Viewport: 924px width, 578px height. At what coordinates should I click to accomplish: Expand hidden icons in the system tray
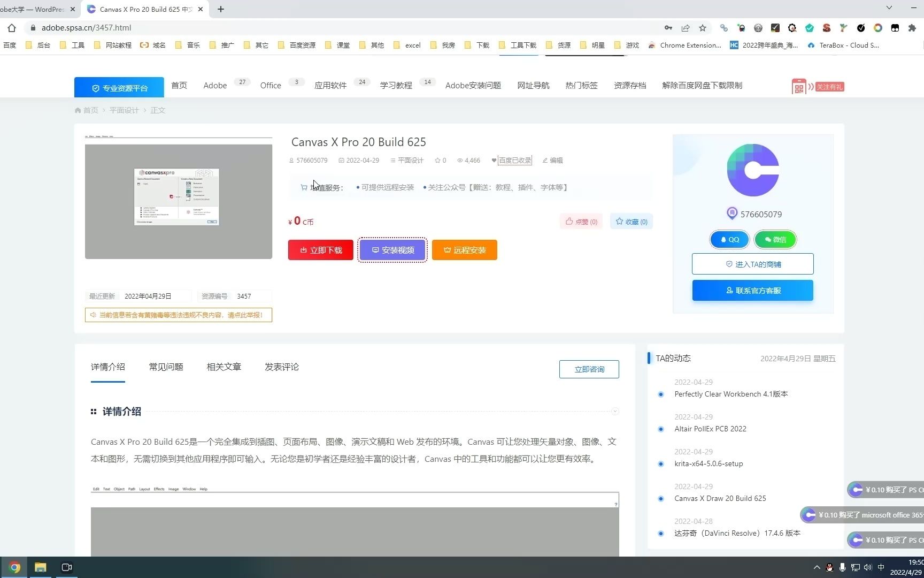point(817,567)
